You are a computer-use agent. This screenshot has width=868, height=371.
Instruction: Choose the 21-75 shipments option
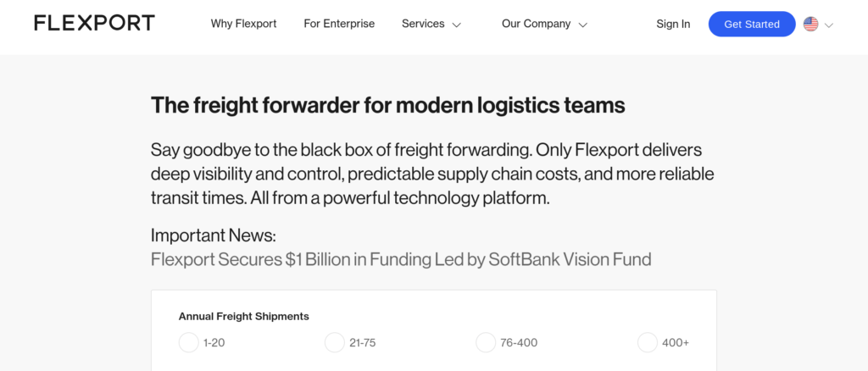pos(335,342)
